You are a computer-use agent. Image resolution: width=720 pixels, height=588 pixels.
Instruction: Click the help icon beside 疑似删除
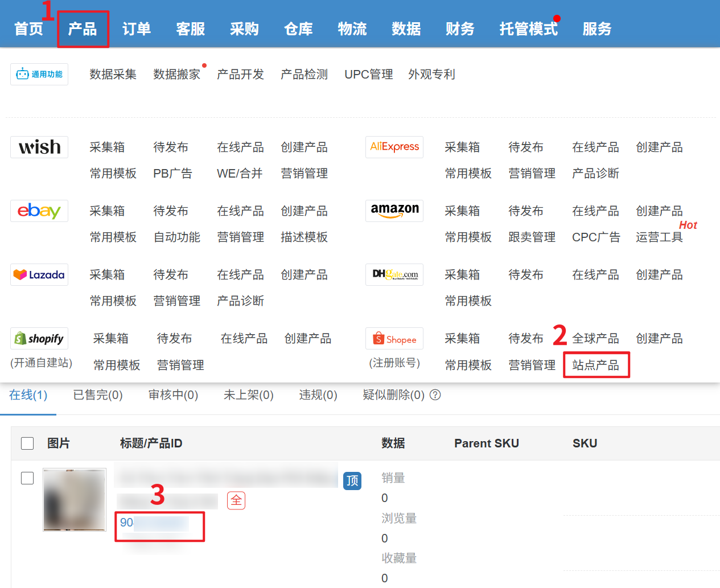point(435,395)
